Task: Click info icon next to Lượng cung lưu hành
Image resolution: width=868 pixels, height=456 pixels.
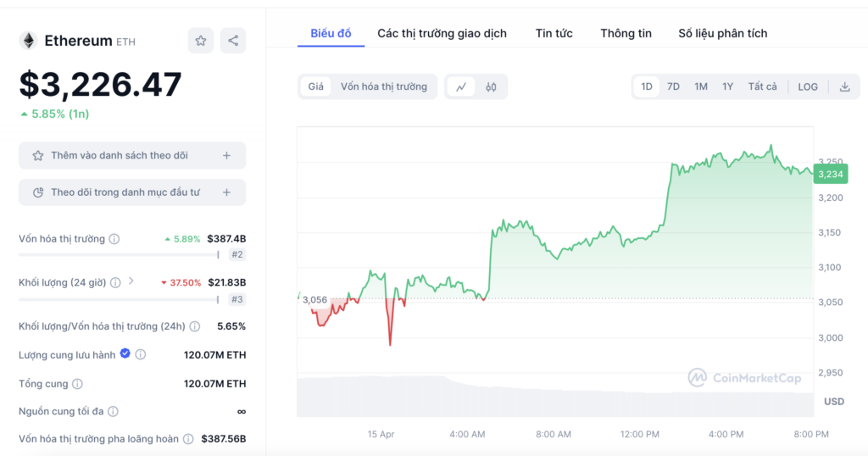Action: [x=141, y=354]
